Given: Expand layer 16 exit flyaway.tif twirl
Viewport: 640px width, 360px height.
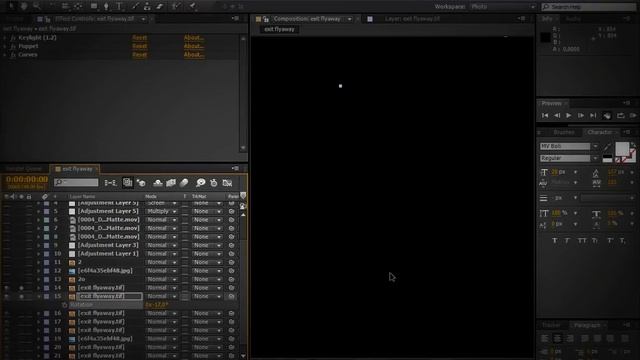Looking at the screenshot, I should tap(39, 313).
